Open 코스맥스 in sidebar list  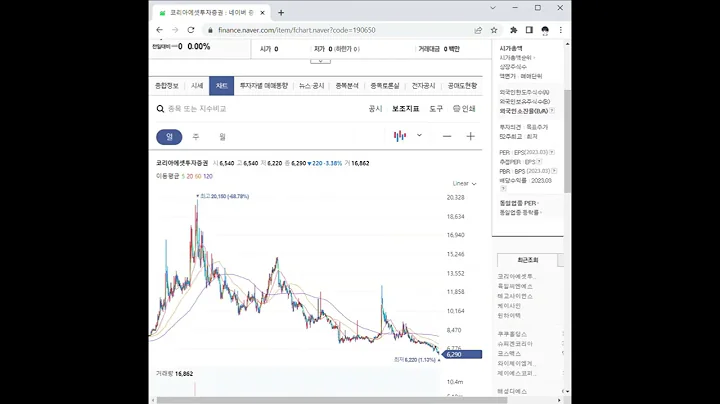pos(509,354)
